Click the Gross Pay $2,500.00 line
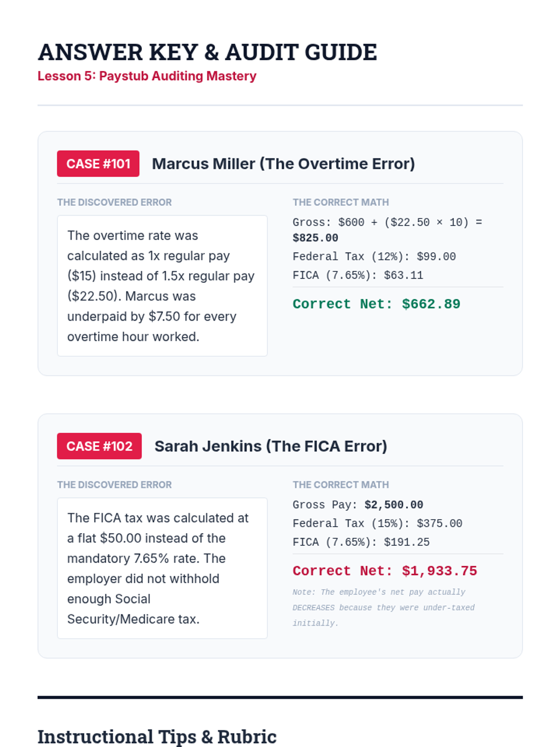The height and width of the screenshot is (747, 560). coord(357,505)
